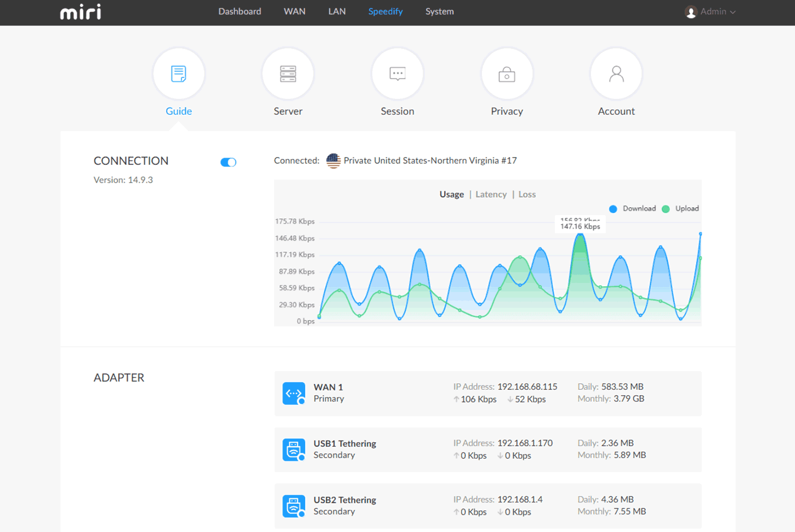Select the Server icon
This screenshot has height=532, width=795.
288,73
